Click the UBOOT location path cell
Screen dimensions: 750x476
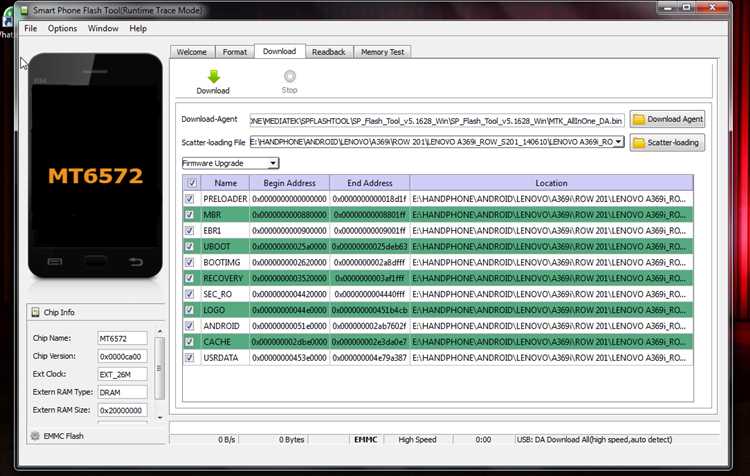[x=551, y=246]
